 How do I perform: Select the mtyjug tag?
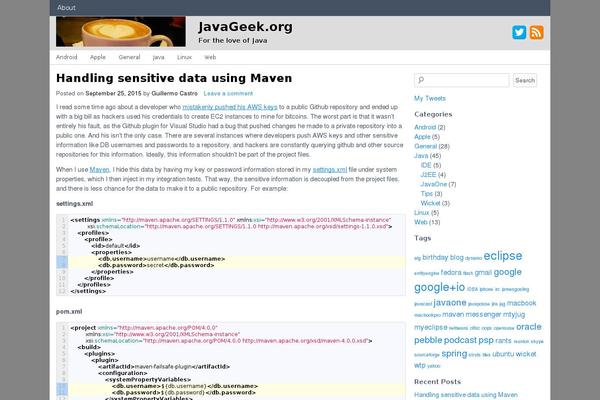coord(514,315)
